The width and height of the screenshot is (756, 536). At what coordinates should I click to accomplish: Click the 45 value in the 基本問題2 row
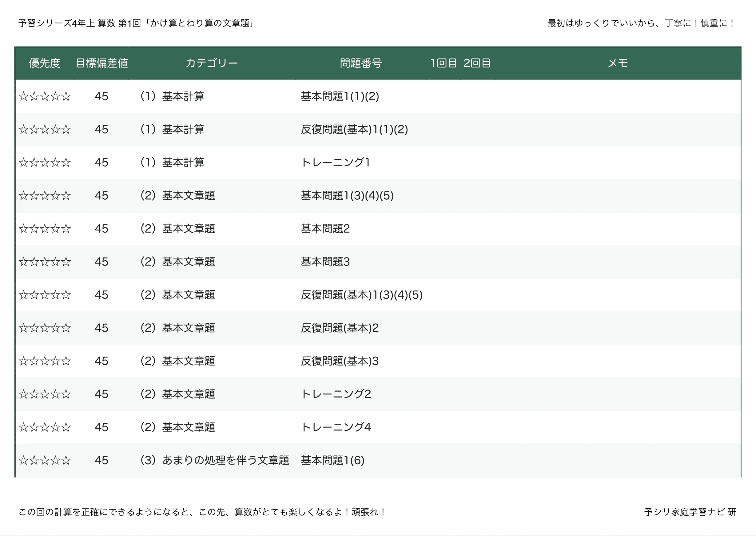[101, 229]
